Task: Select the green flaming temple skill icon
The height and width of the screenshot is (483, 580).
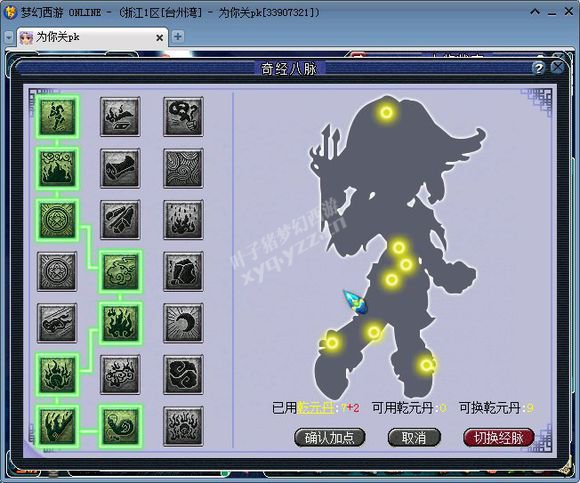Action: click(x=57, y=168)
